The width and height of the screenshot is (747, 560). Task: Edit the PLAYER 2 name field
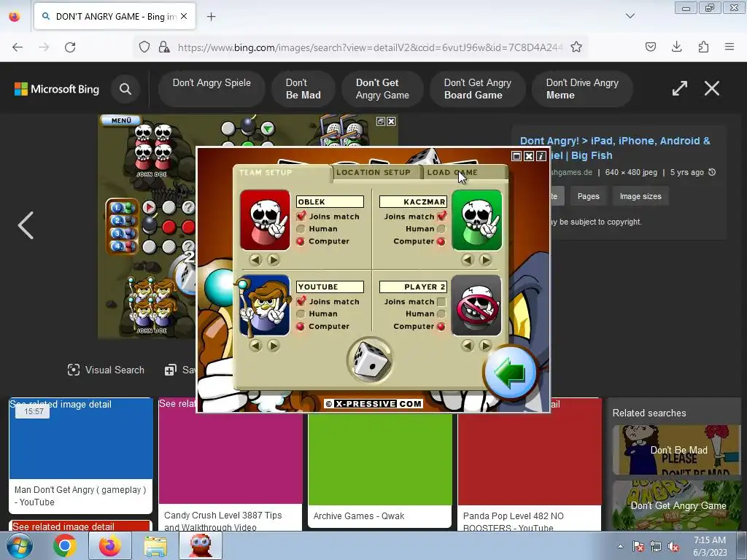pyautogui.click(x=413, y=287)
